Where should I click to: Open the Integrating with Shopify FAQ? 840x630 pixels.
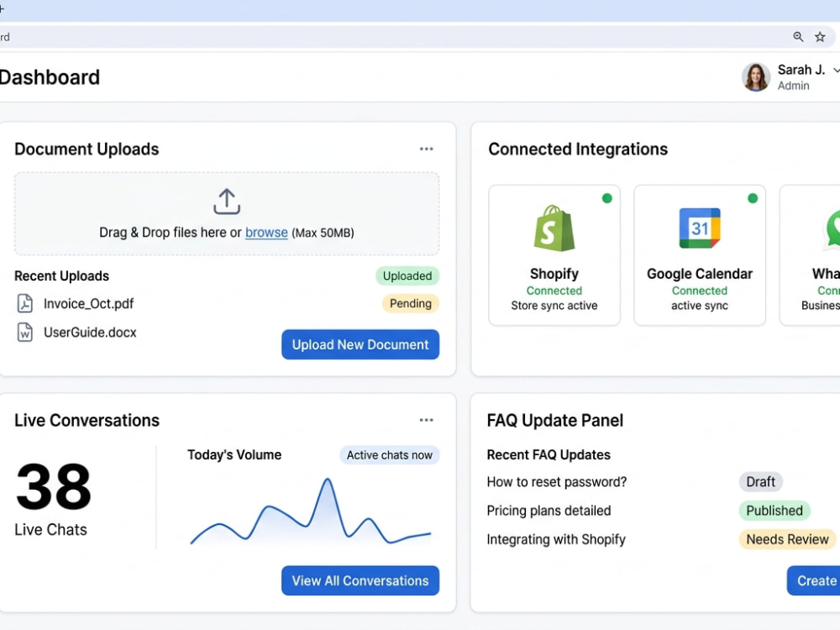pos(556,539)
